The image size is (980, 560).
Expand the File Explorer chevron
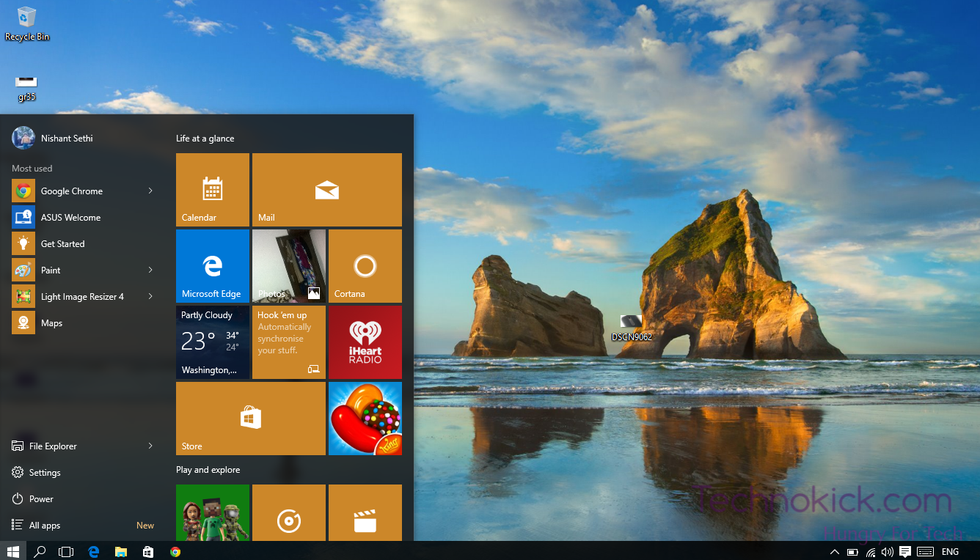coord(150,446)
